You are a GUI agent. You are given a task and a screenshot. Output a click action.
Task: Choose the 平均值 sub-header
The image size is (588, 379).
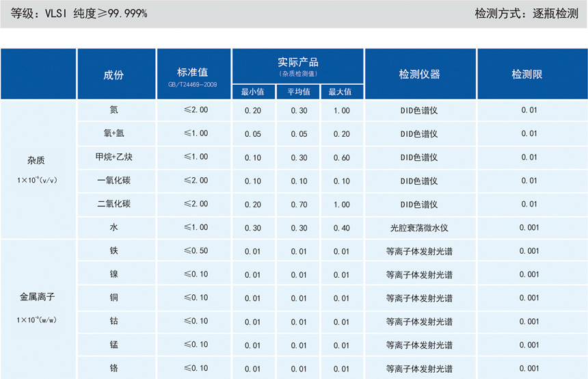(298, 92)
